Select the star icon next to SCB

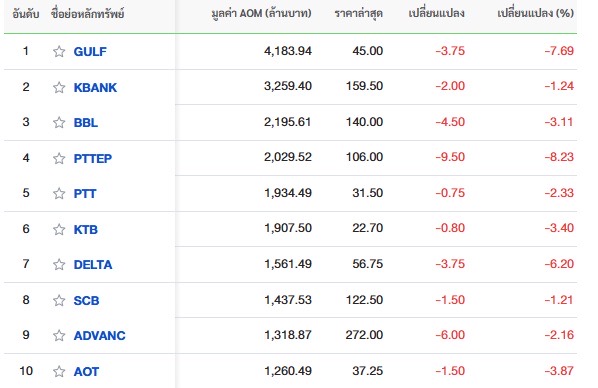59,300
